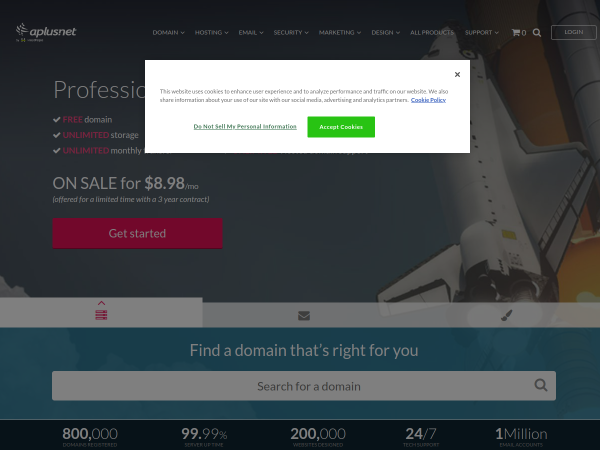600x450 pixels.
Task: Expand the Hosting dropdown menu
Action: 212,33
